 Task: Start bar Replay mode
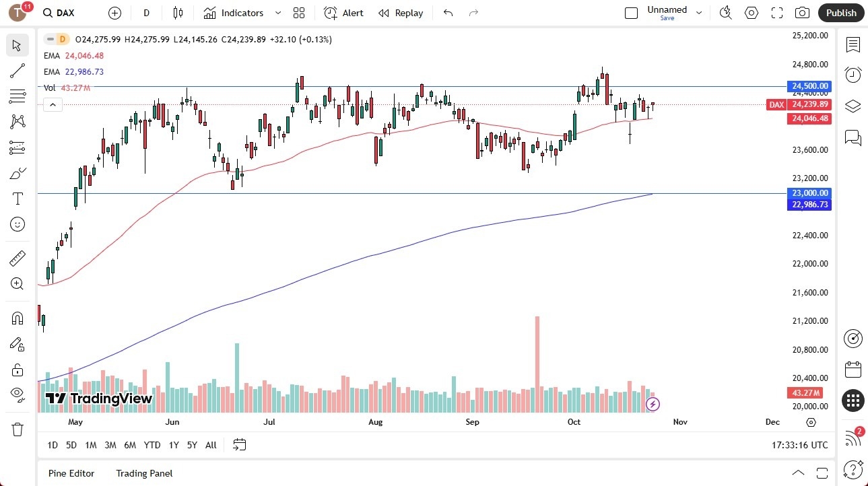[401, 13]
